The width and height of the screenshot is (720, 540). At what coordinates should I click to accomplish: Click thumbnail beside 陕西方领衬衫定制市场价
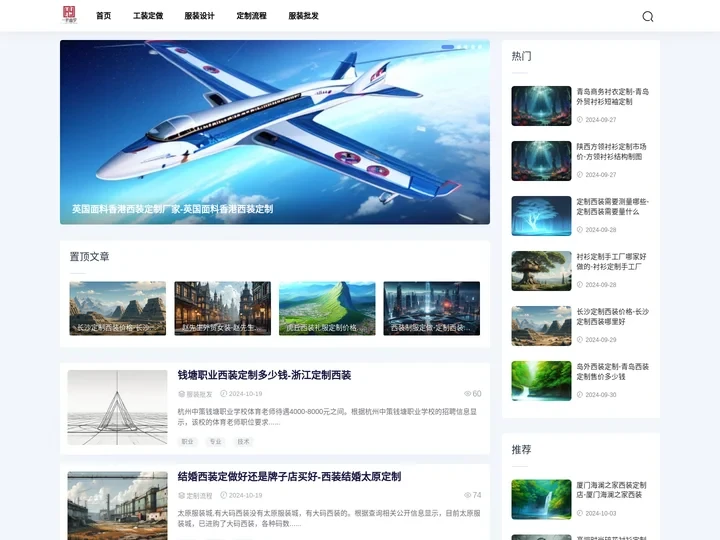point(541,161)
